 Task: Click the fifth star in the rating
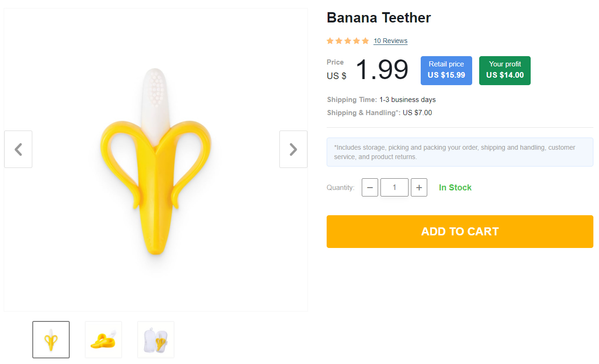click(x=366, y=41)
